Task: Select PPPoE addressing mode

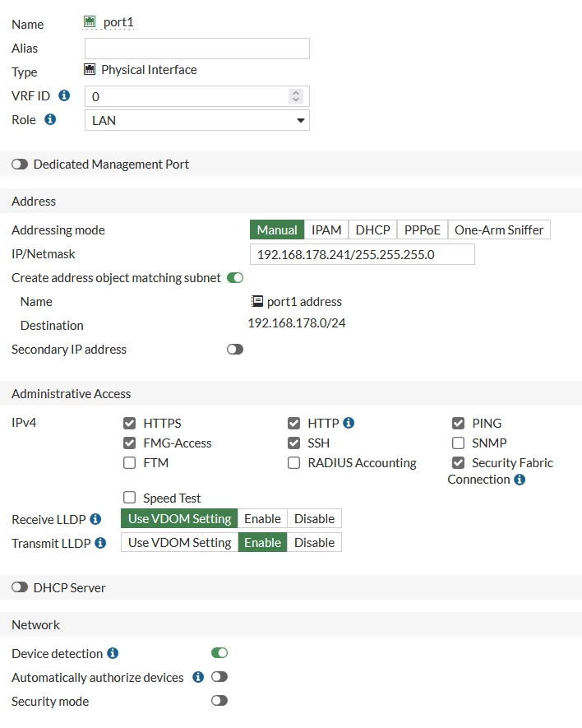Action: 423,230
